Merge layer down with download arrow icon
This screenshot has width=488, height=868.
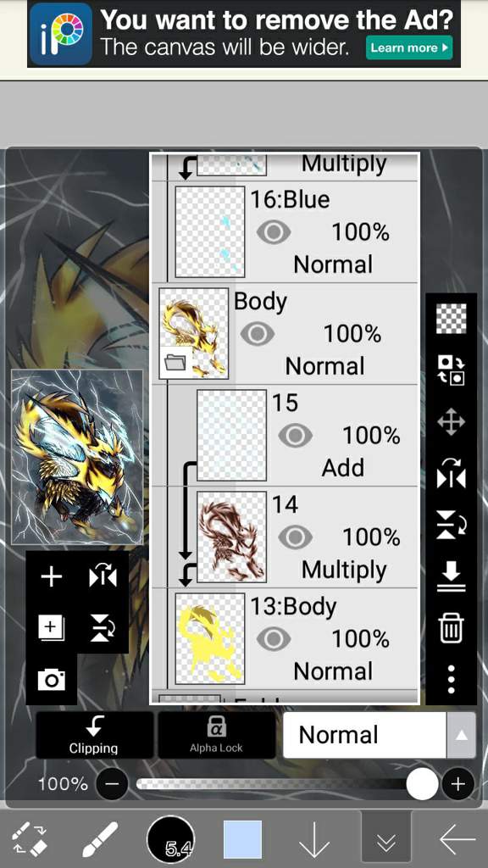point(451,577)
